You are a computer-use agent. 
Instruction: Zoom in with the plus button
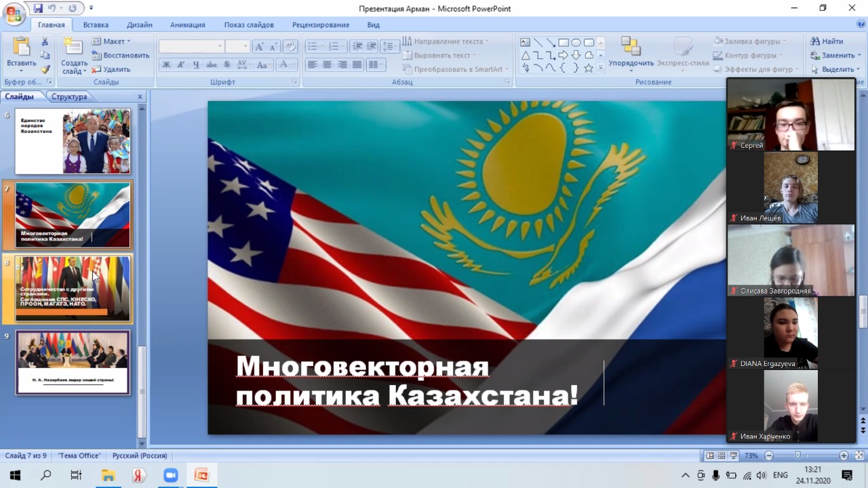pyautogui.click(x=844, y=456)
